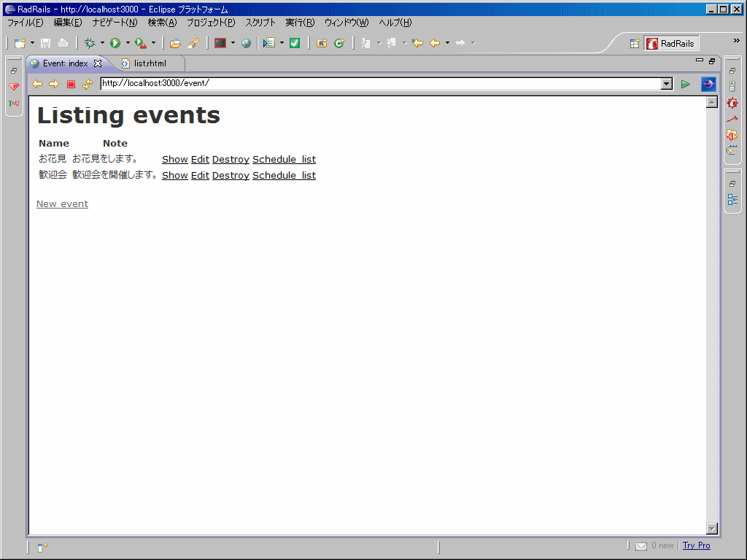This screenshot has width=747, height=560.
Task: Open the プロジェクト(P) menu
Action: coord(211,23)
